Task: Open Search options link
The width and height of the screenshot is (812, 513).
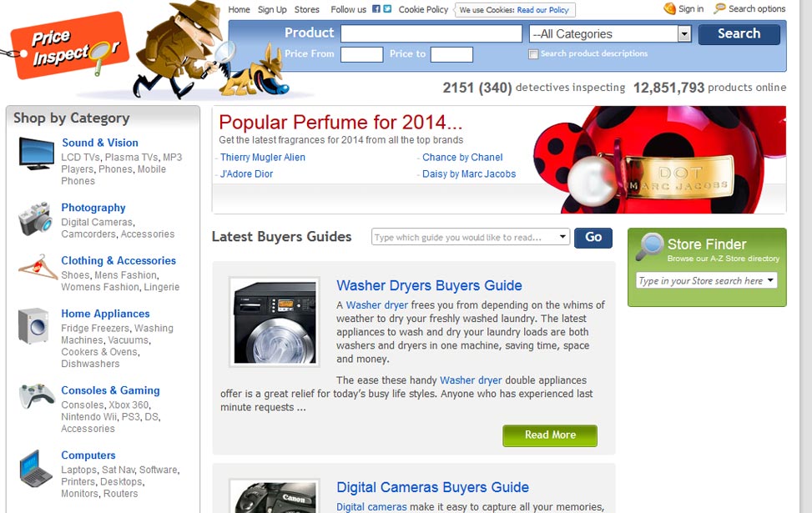Action: (757, 9)
